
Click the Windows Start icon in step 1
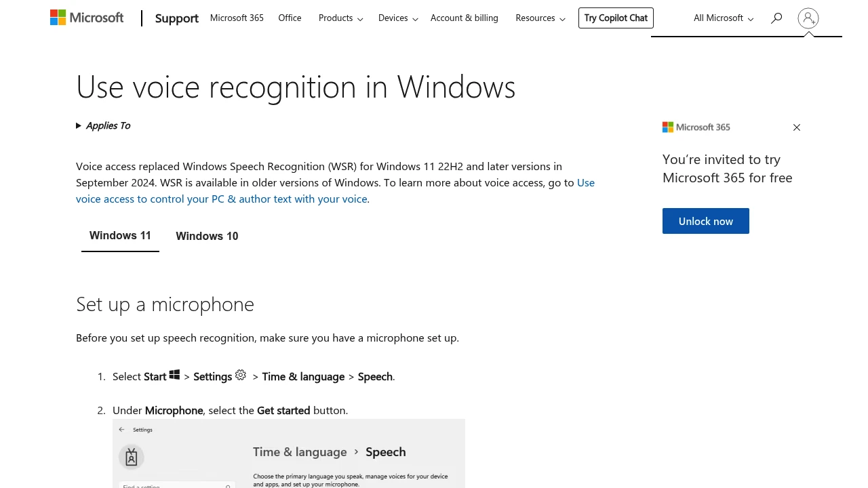click(x=174, y=375)
